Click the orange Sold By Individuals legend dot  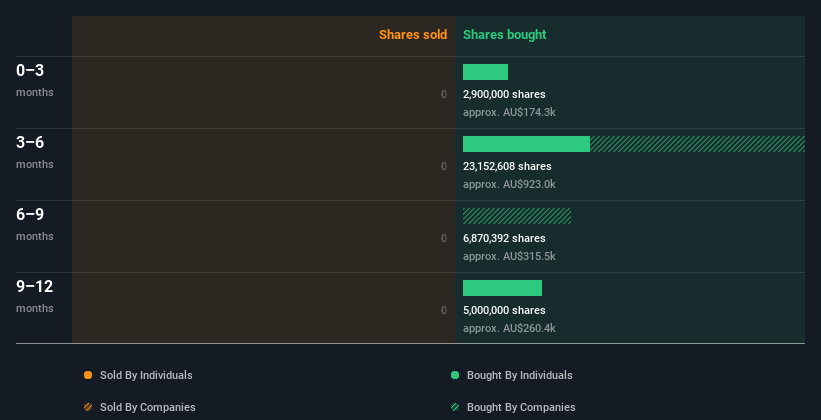[x=88, y=375]
